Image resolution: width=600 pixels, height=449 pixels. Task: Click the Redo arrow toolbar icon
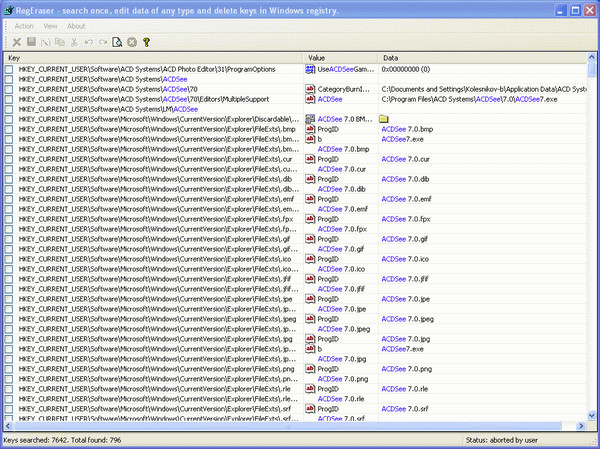point(103,42)
